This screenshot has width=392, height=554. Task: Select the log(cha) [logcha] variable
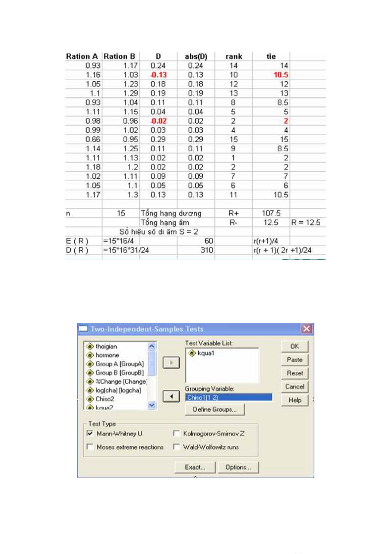coord(118,390)
